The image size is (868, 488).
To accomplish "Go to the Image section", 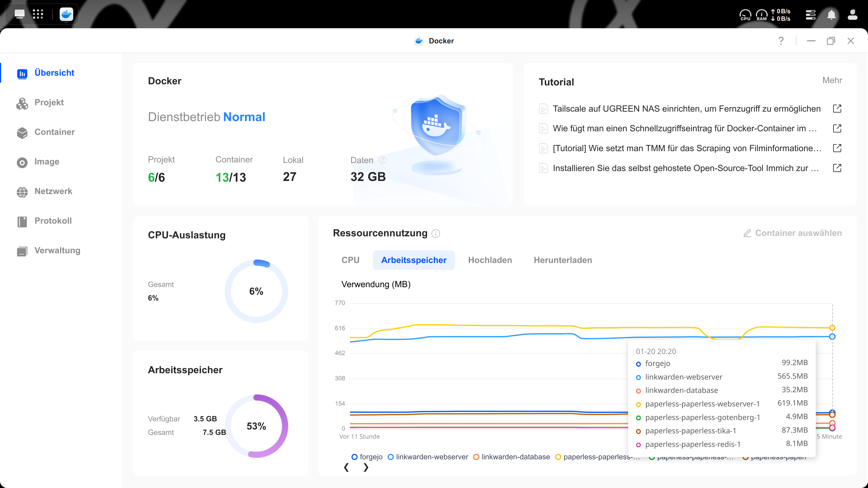I will (47, 162).
